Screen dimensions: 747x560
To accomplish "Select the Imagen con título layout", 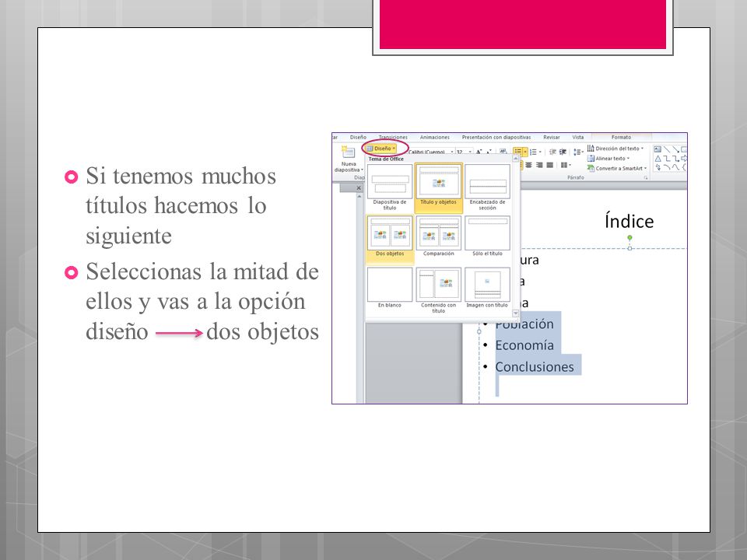I will point(487,288).
